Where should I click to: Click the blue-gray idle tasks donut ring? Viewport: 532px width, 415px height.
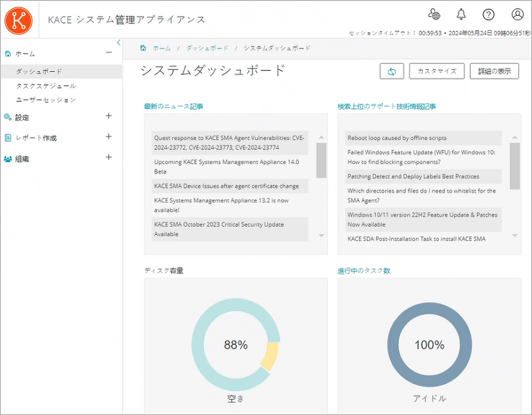click(393, 345)
